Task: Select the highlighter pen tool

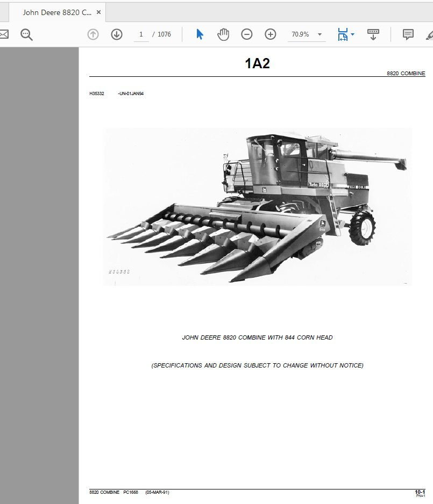Action: pos(429,35)
